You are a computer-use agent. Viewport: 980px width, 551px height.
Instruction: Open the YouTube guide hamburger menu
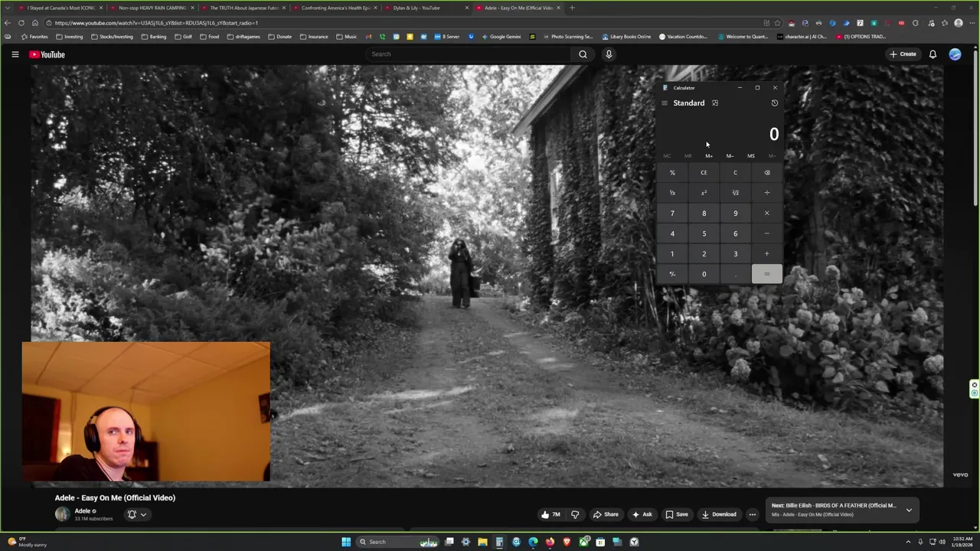click(15, 54)
